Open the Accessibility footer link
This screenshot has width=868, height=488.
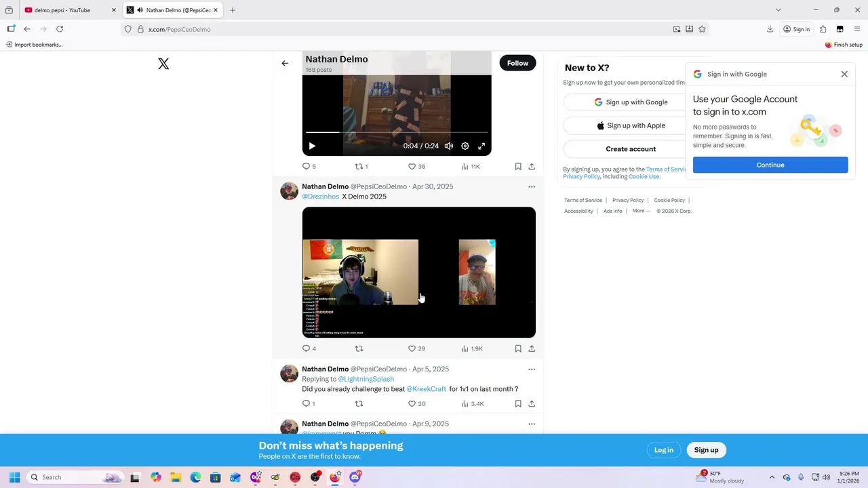click(x=578, y=211)
